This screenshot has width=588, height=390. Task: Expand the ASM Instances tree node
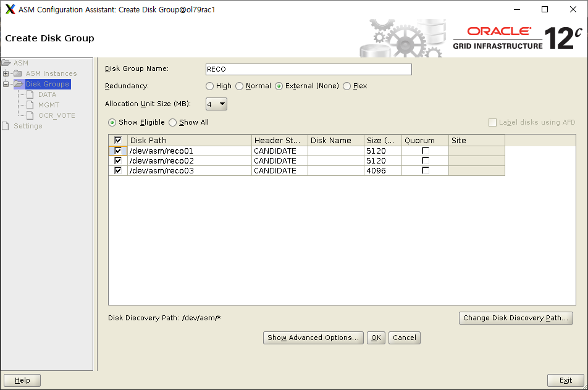click(x=6, y=73)
